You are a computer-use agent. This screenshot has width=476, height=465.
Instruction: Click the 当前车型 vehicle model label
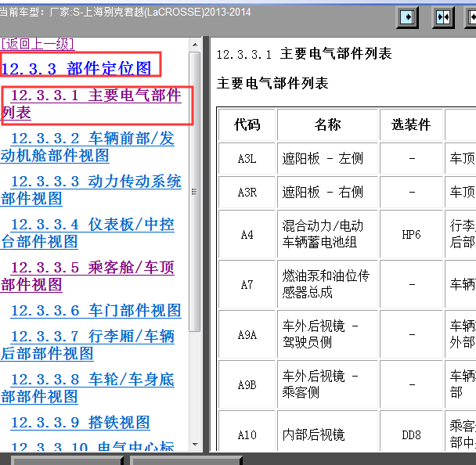click(x=125, y=13)
